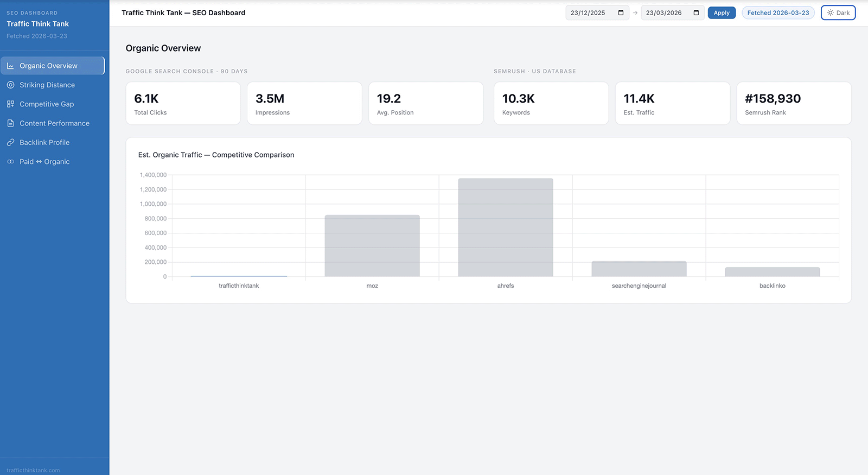868x475 pixels.
Task: Click the Organic Overview page heading
Action: pyautogui.click(x=163, y=48)
